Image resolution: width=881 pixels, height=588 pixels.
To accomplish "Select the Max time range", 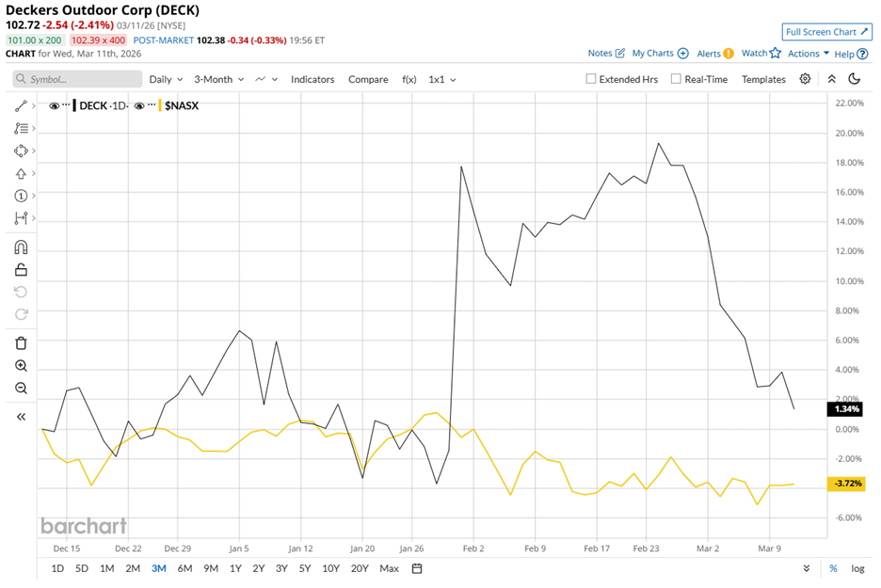I will tap(389, 568).
